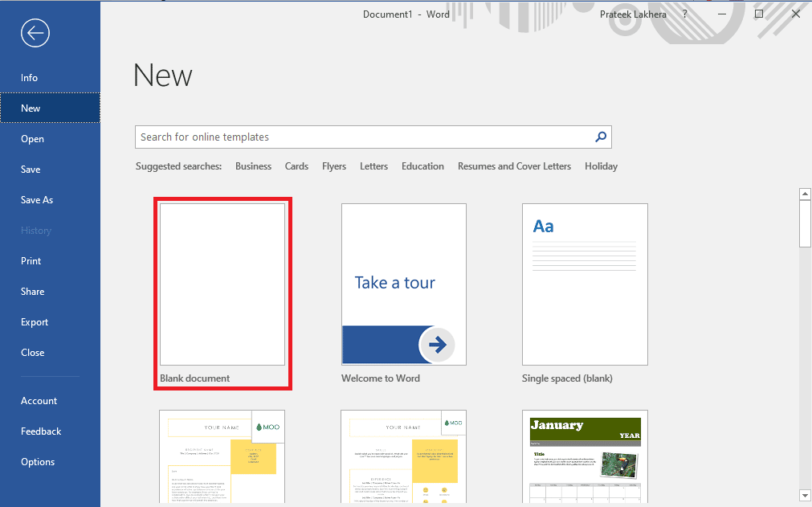Open Word Options

coord(38,461)
